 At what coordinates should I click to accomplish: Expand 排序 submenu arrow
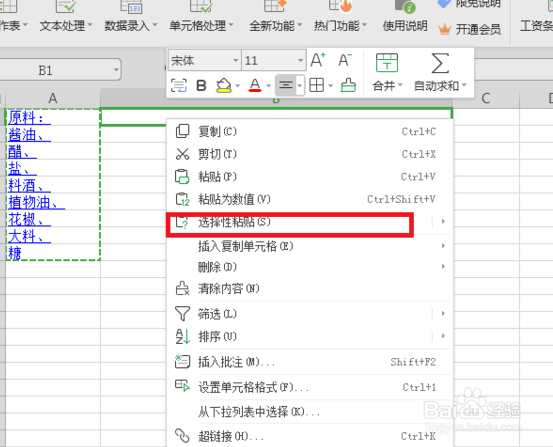pyautogui.click(x=443, y=336)
